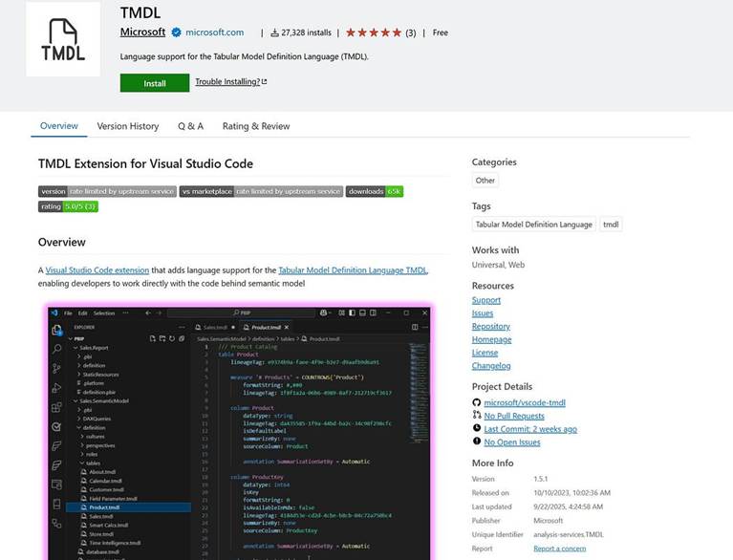
Task: Switch to the Version History tab
Action: point(127,126)
